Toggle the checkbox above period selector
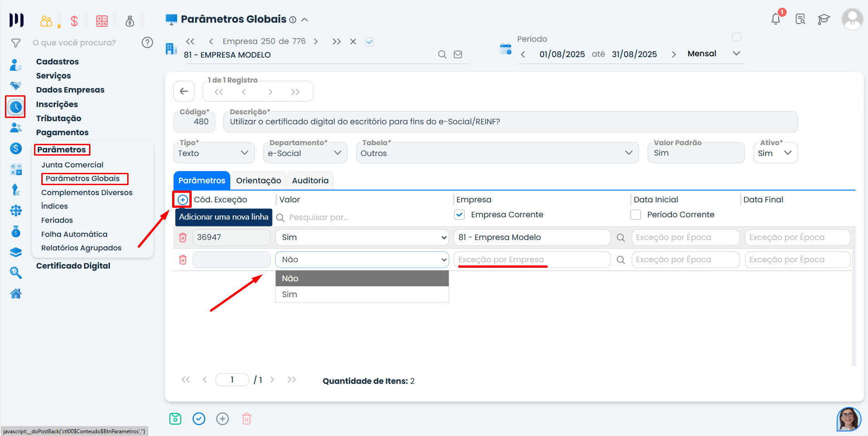This screenshot has width=868, height=436. (737, 37)
